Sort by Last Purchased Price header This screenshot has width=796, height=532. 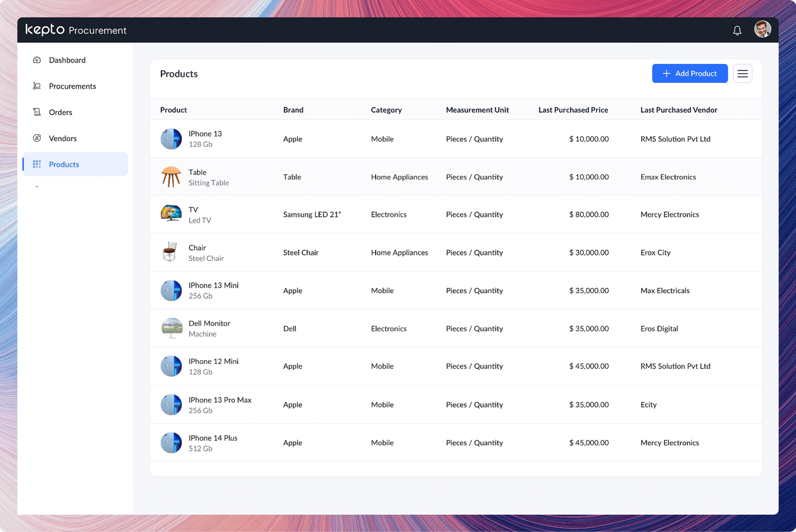coord(573,110)
